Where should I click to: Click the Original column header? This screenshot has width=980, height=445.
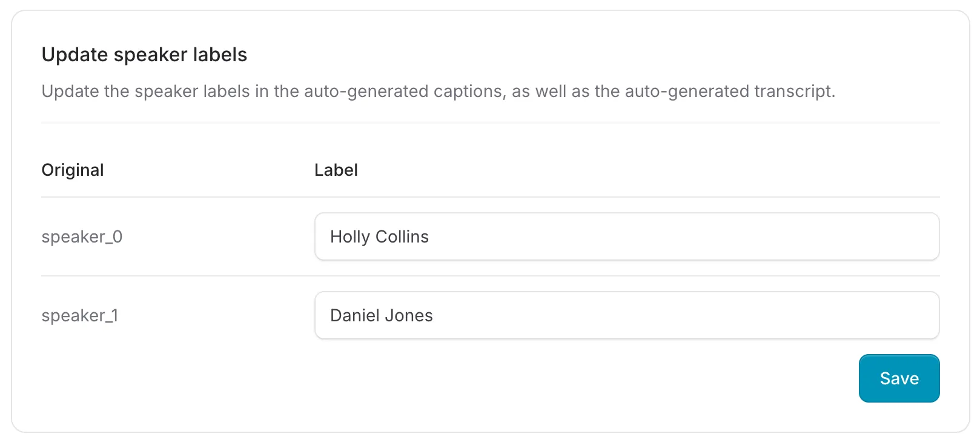point(72,170)
